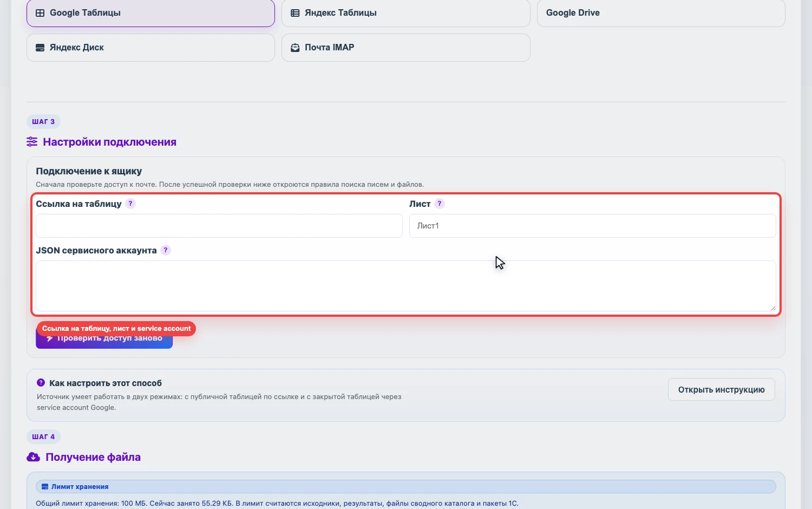Select the Google Таблицы source card

(x=150, y=13)
